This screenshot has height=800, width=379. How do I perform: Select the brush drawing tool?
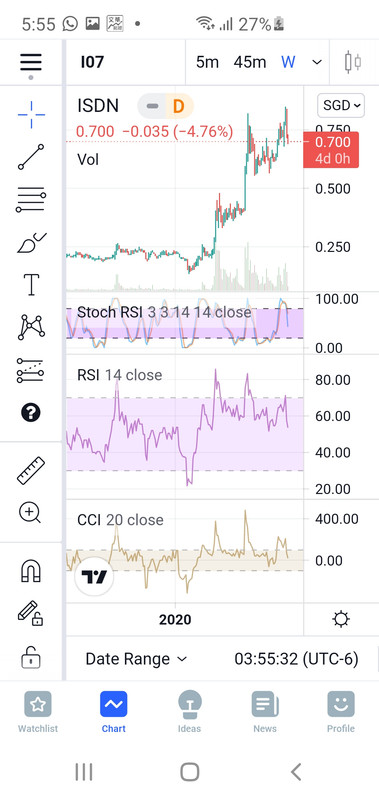(x=31, y=243)
